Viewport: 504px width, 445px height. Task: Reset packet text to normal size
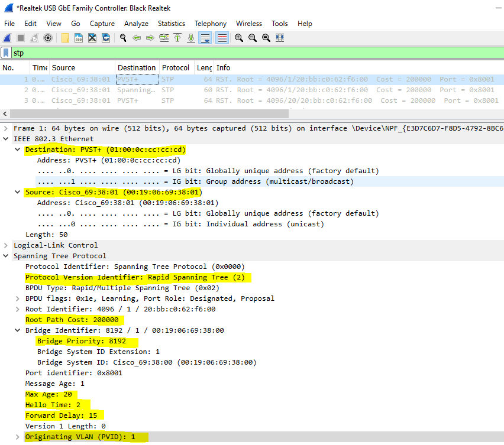coord(266,38)
